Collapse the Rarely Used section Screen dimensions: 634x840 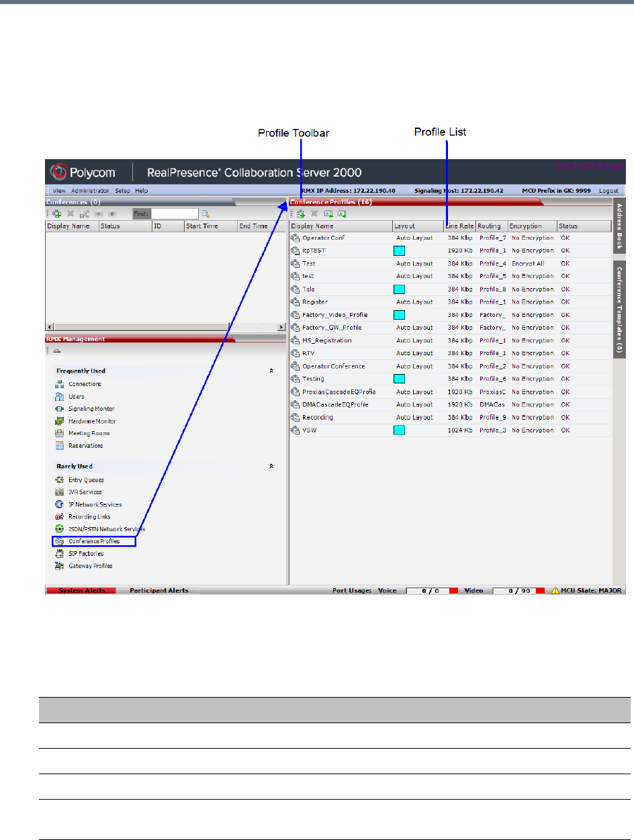coord(271,466)
